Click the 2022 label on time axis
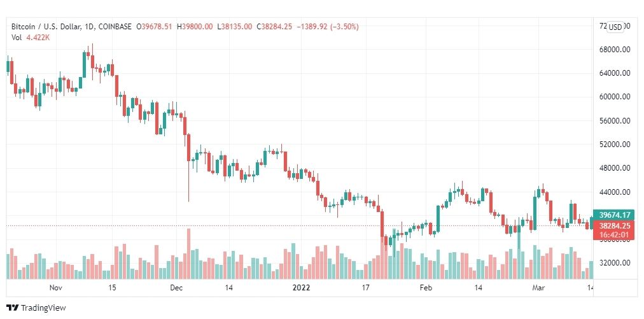644x319 pixels. click(x=301, y=288)
